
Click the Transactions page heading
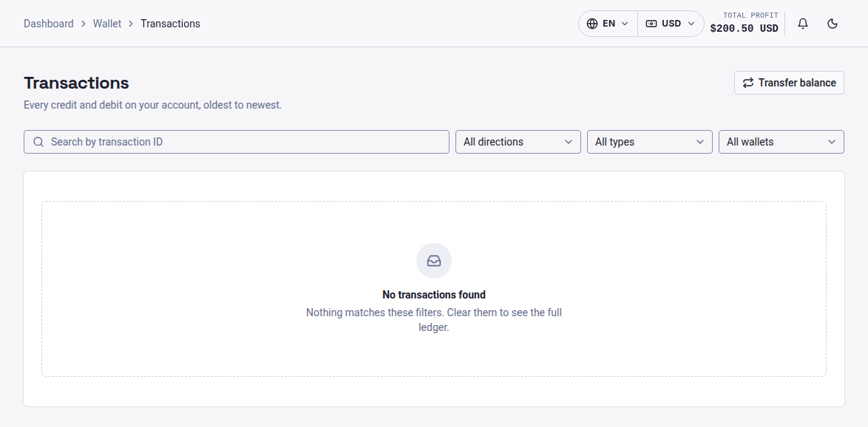click(76, 83)
